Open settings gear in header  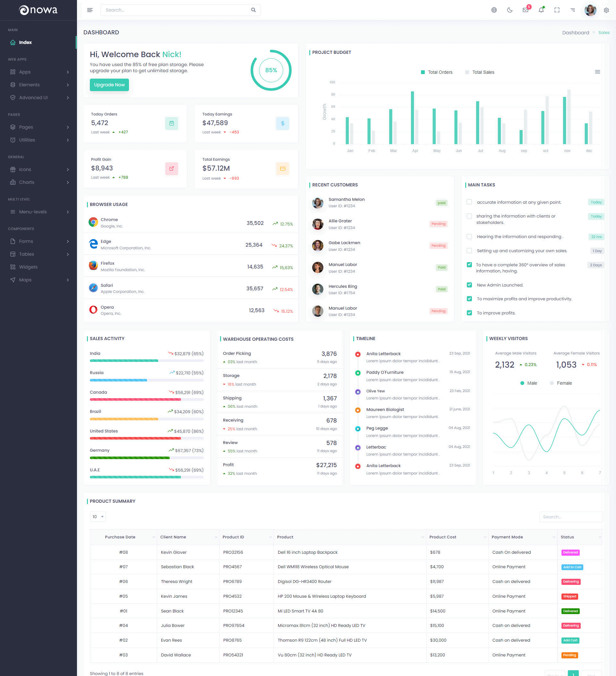pos(606,10)
